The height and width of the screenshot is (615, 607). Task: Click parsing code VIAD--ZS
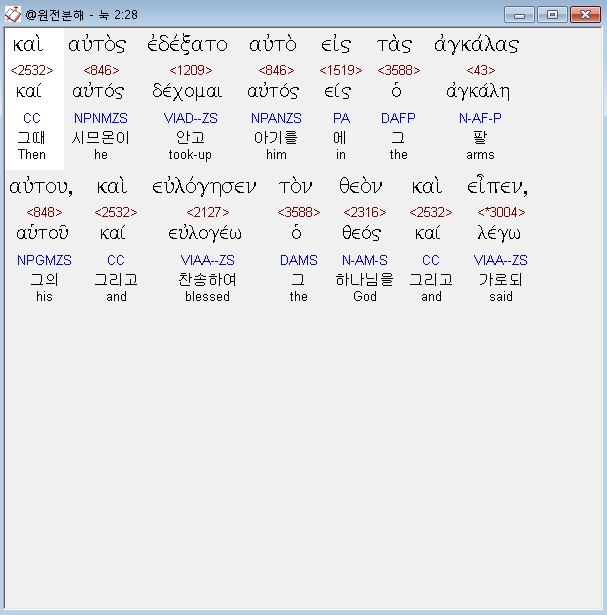191,118
